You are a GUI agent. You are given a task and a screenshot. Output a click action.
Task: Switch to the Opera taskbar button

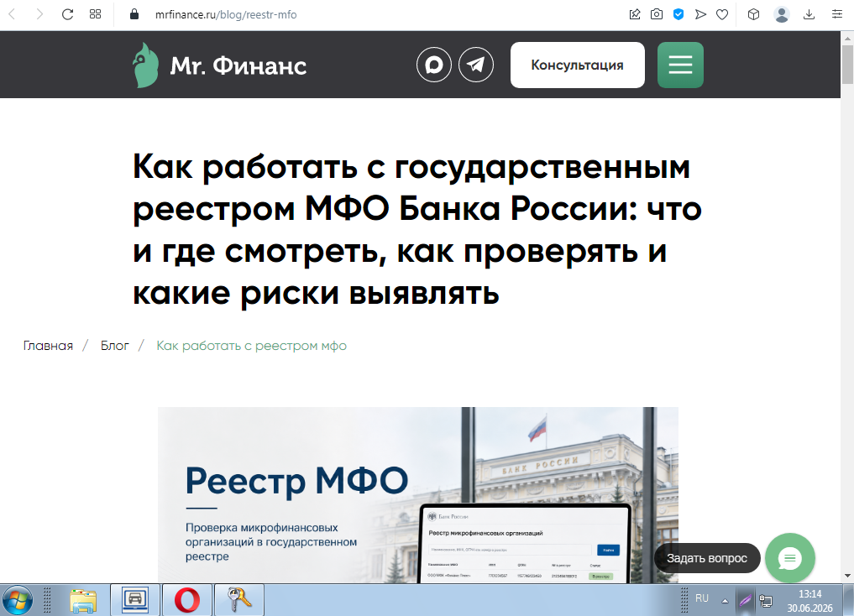(186, 600)
